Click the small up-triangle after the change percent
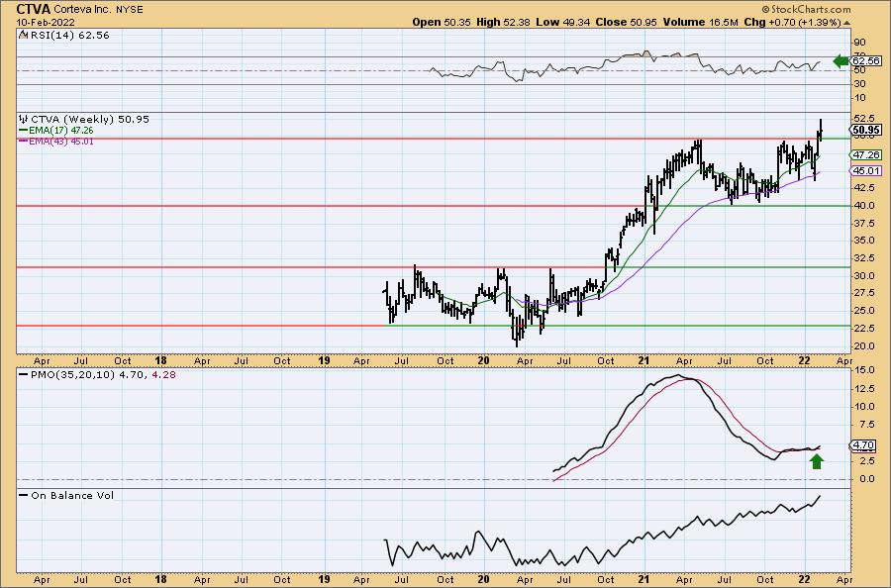The image size is (891, 588). coord(846,23)
